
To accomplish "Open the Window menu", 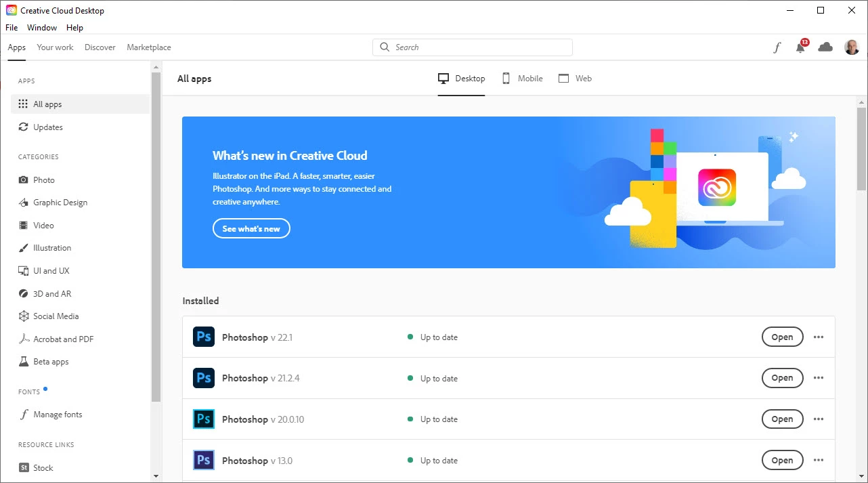I will [42, 28].
